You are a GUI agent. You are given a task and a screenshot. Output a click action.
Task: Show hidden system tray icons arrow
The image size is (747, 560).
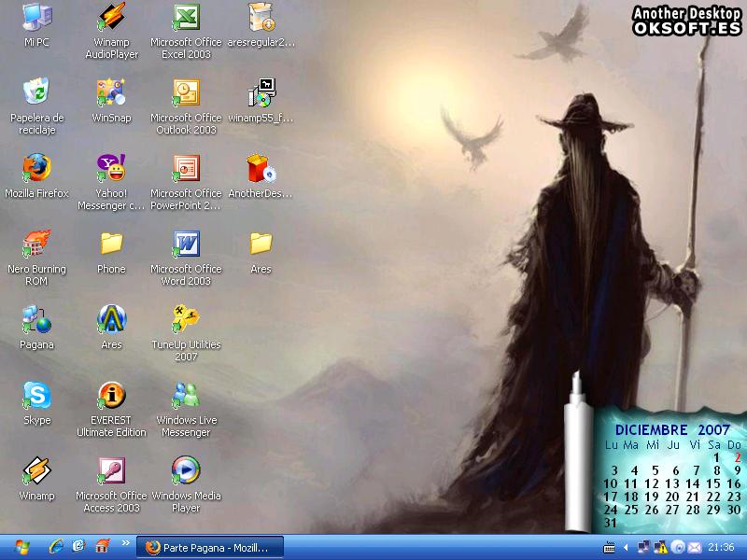tap(626, 548)
